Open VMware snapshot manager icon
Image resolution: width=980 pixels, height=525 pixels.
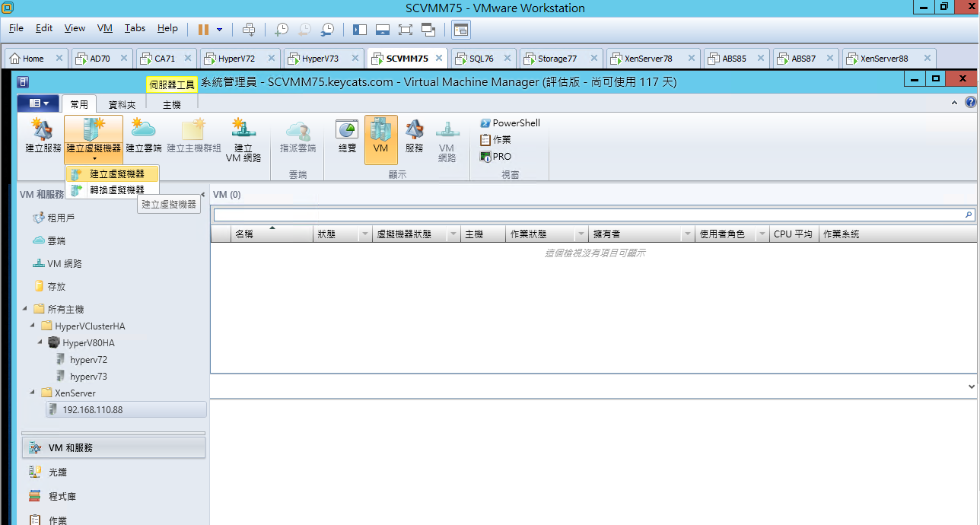[327, 30]
